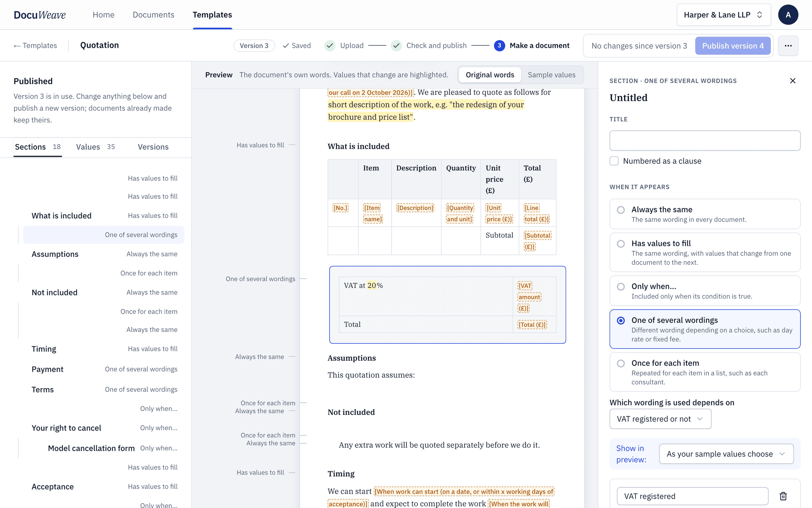Image resolution: width=812 pixels, height=508 pixels.
Task: Go back to Templates list
Action: pyautogui.click(x=35, y=46)
